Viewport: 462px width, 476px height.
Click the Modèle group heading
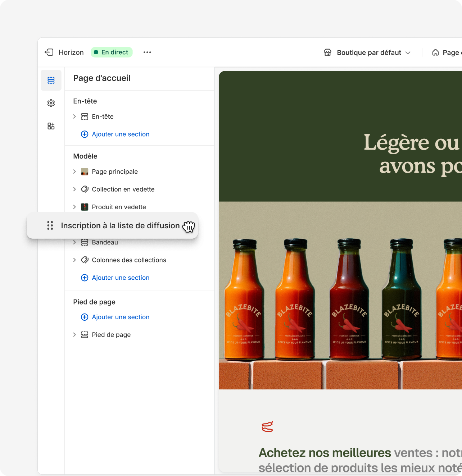pos(85,156)
